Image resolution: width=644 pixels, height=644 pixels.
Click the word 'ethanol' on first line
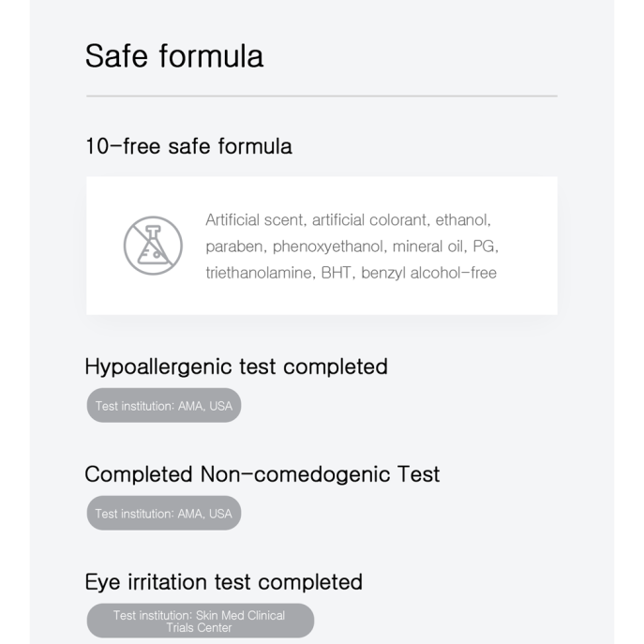coord(461,220)
